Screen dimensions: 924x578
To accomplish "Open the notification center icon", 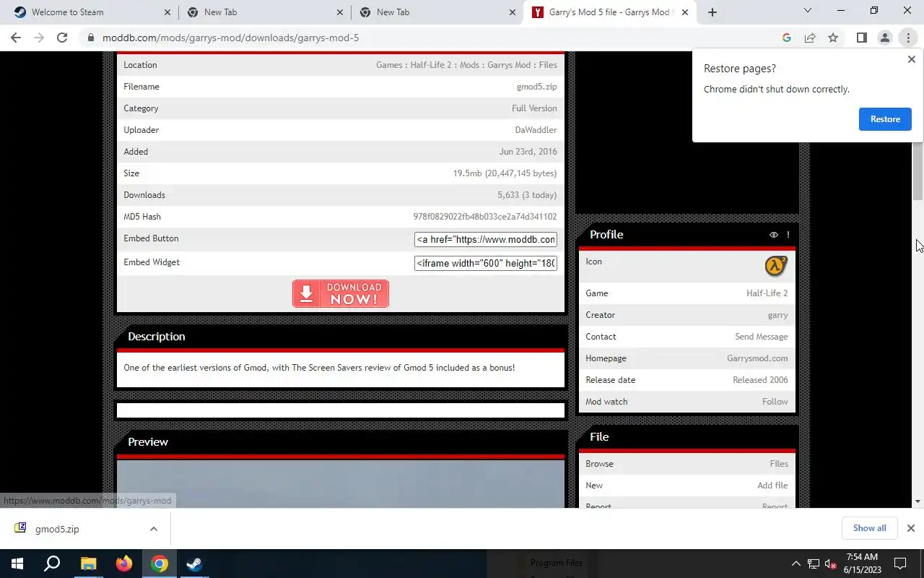I will (900, 564).
